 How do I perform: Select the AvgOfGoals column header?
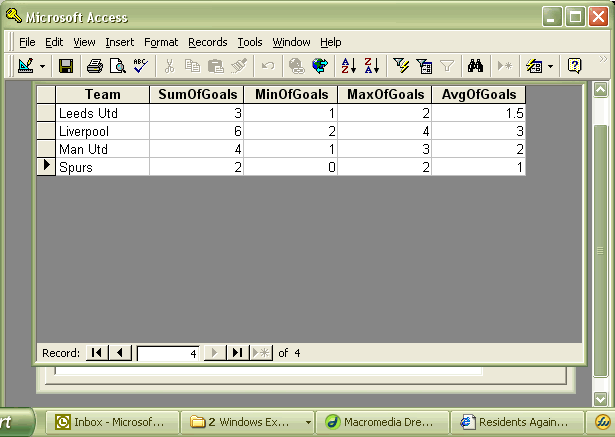coord(479,95)
